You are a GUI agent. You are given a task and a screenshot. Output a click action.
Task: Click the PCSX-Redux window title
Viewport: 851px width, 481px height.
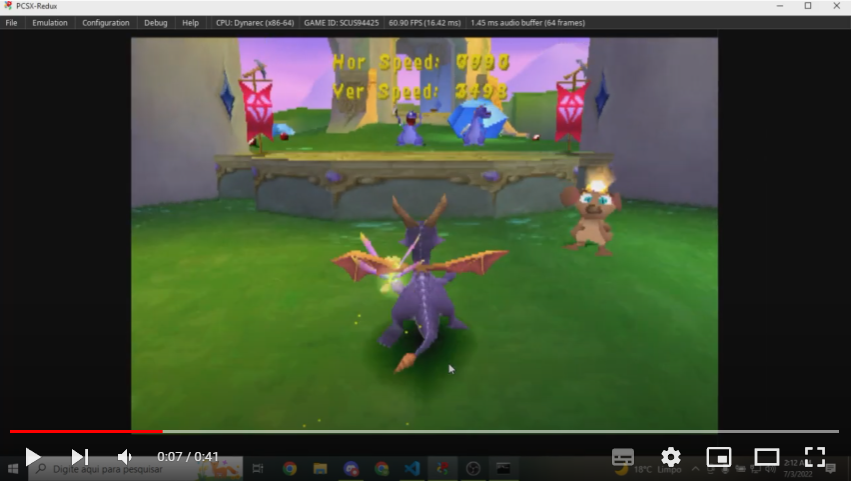(x=36, y=6)
